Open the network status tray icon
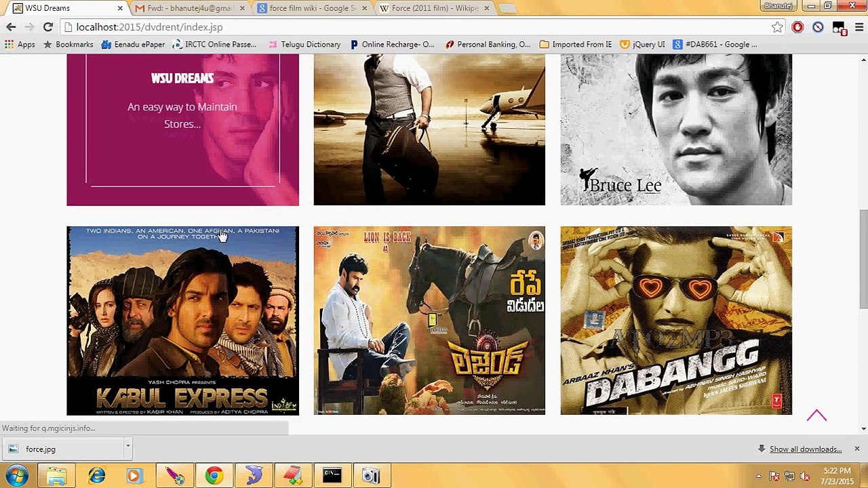 (x=789, y=476)
